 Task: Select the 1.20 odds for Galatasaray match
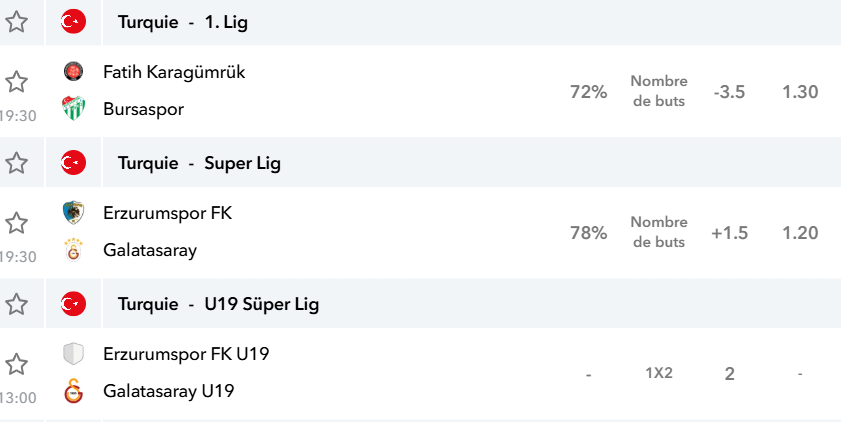800,233
